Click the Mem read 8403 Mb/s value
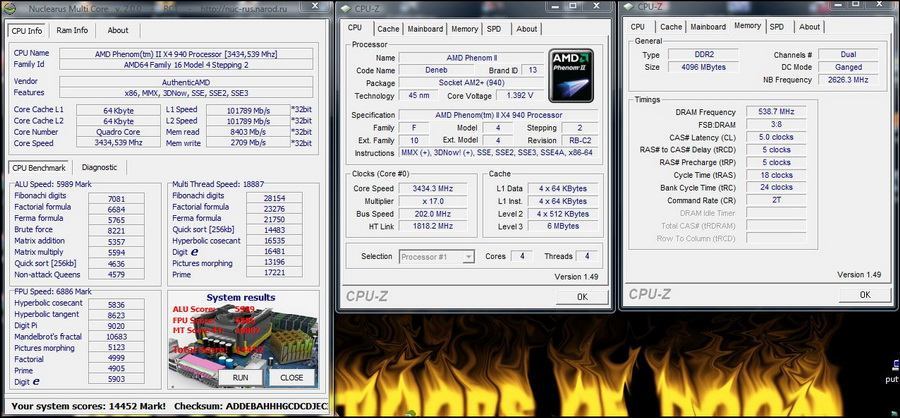This screenshot has width=900, height=418. click(x=248, y=132)
